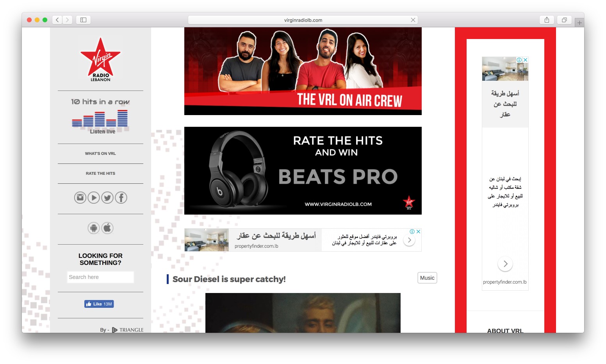Open the YouTube play social icon
The image size is (606, 364).
tap(94, 197)
